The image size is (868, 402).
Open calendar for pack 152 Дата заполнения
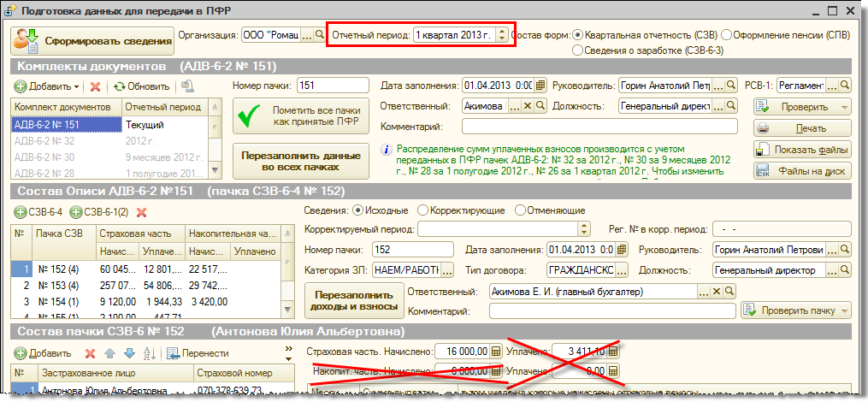click(623, 249)
